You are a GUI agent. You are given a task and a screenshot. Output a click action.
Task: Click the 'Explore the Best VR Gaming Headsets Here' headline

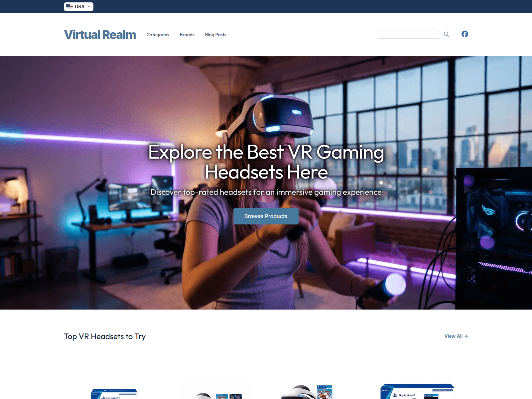pos(266,162)
